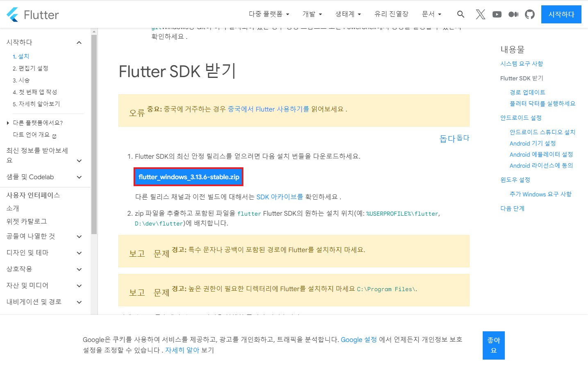Screen dimensions: 588x376
Task: Click the 돕다 돕다 link
Action: point(454,138)
